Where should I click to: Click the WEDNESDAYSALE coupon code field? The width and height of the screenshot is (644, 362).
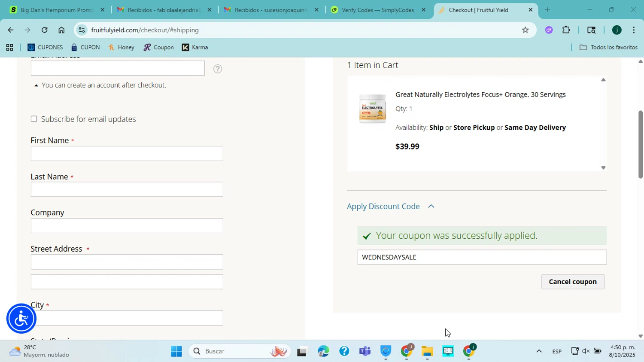click(x=482, y=257)
